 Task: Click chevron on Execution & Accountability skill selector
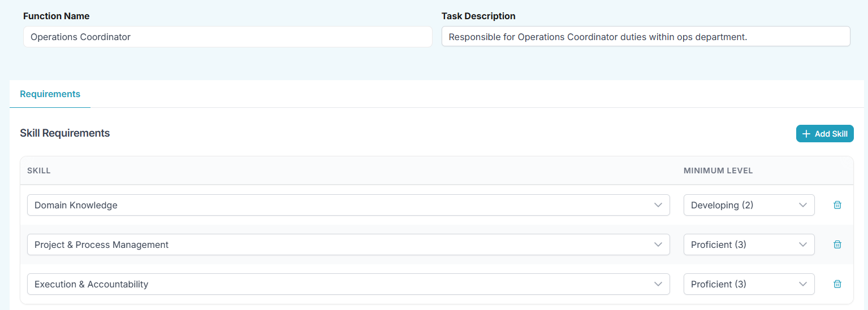[x=658, y=284]
